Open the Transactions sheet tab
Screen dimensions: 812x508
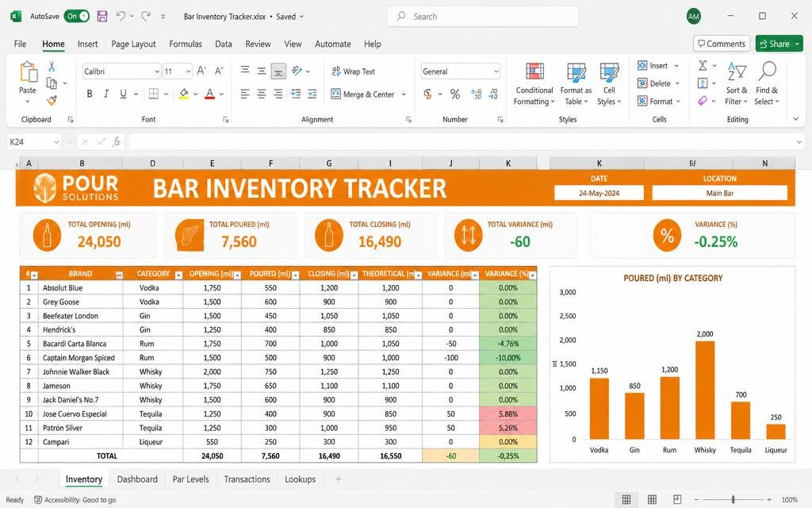247,479
